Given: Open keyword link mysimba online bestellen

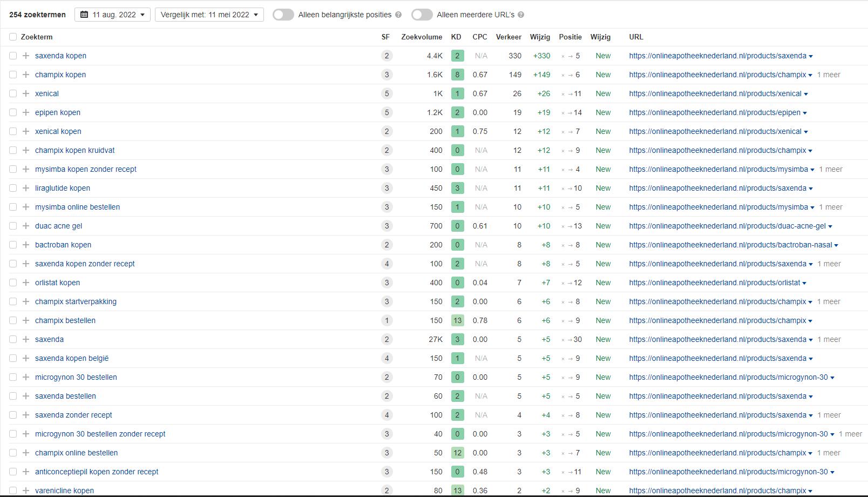Looking at the screenshot, I should [77, 207].
